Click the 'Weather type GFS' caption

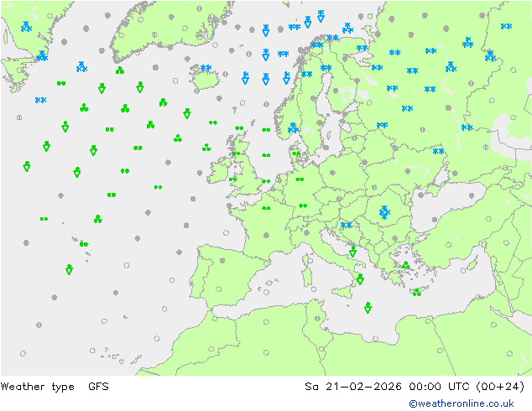(55, 387)
